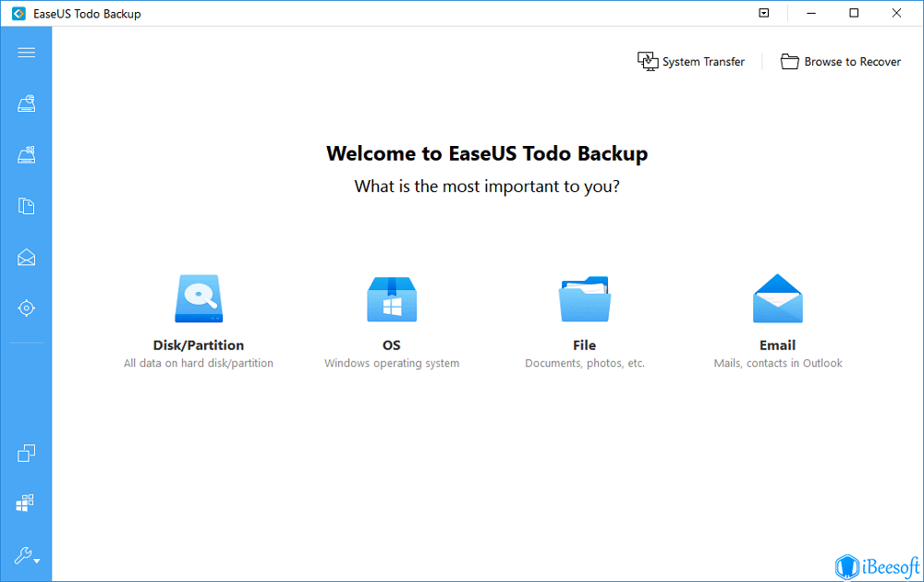
Task: Click the Browse to Recover folder icon
Action: [790, 61]
